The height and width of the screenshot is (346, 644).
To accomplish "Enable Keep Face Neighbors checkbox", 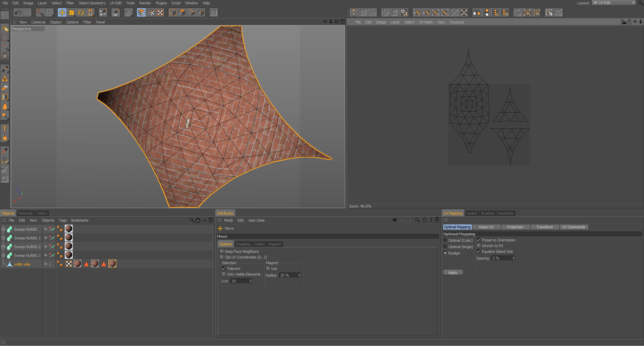I will click(x=222, y=251).
